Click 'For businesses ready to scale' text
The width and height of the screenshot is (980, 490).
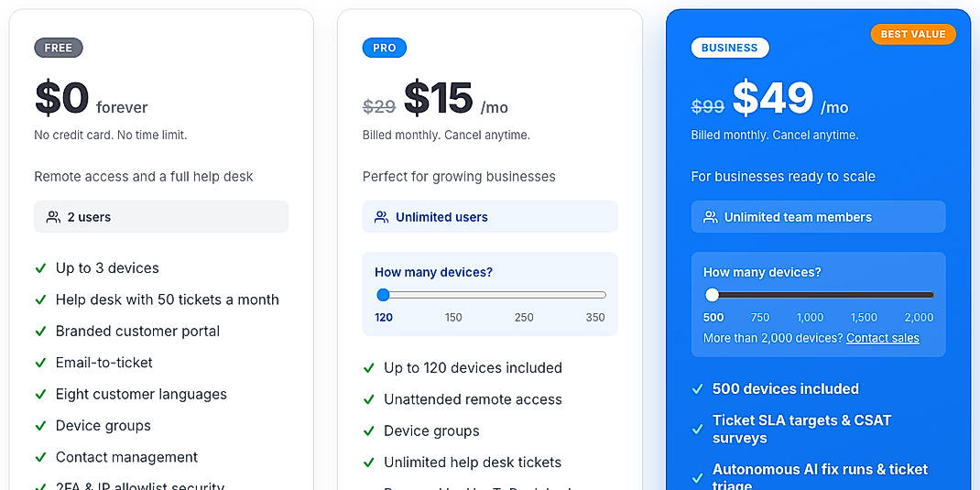782,177
